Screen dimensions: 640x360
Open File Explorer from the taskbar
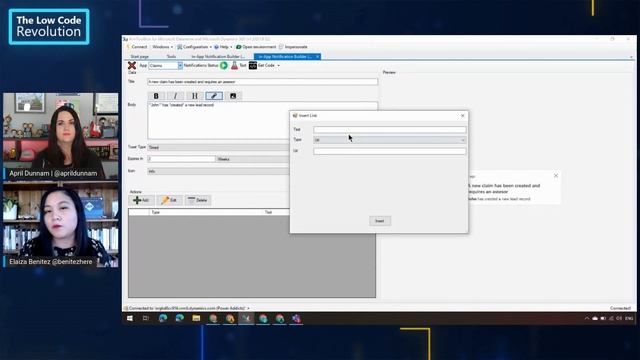click(x=196, y=318)
